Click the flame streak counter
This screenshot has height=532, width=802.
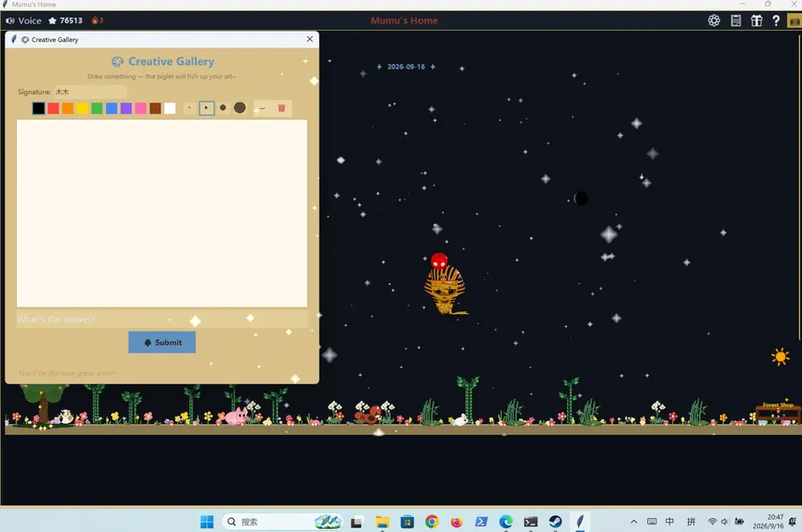click(x=97, y=20)
